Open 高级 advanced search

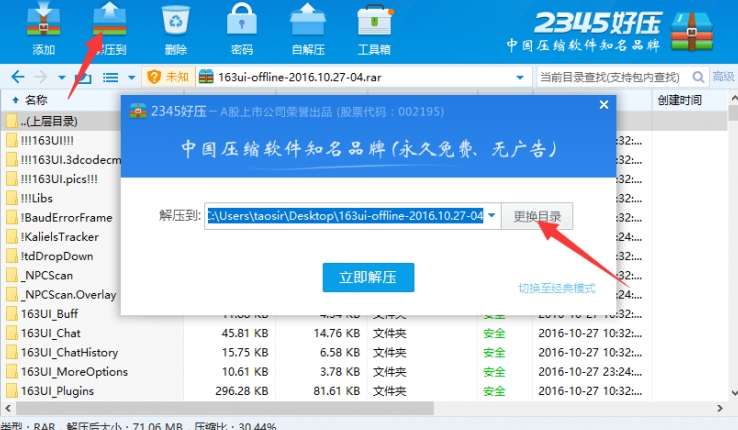pos(723,76)
